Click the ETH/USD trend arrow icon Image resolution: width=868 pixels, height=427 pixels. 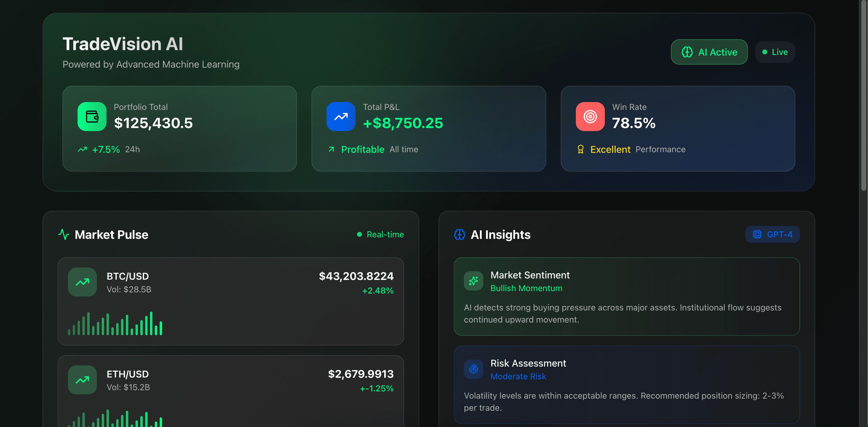point(82,380)
